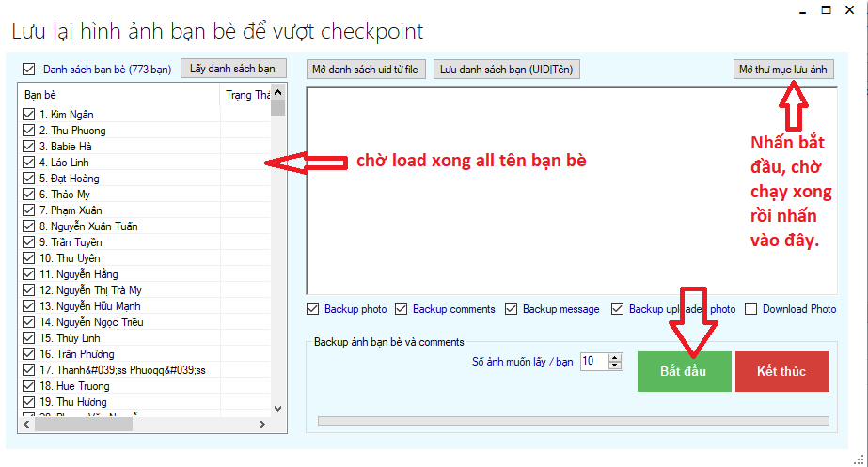Image resolution: width=868 pixels, height=467 pixels.
Task: Select row 12. Nguyễn Thị Trà My
Action: coord(146,290)
